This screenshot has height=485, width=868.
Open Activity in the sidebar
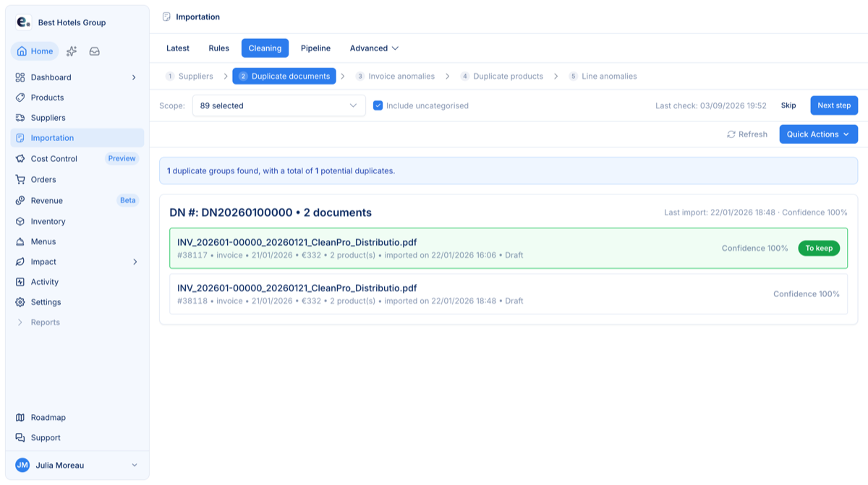pyautogui.click(x=77, y=282)
